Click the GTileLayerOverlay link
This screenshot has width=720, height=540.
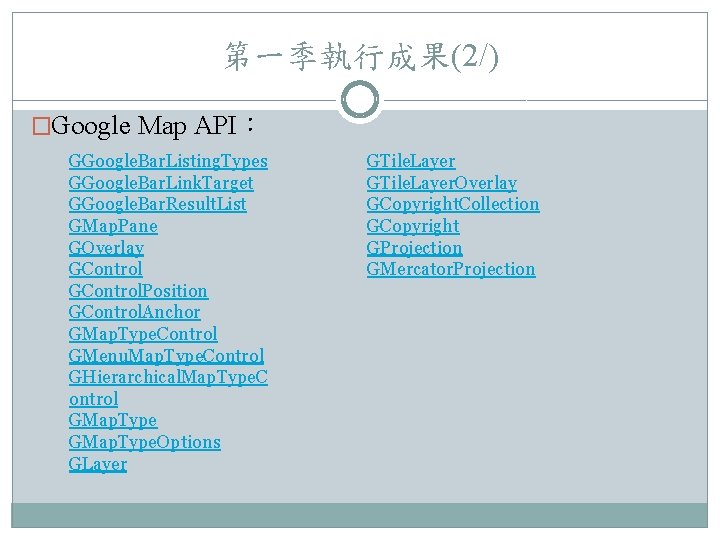point(442,183)
